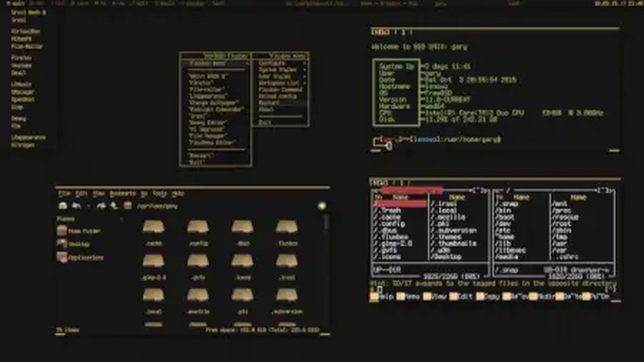Expand the Fluxbox menu submenu entry
Screen dimensions: 644x362
(215, 63)
